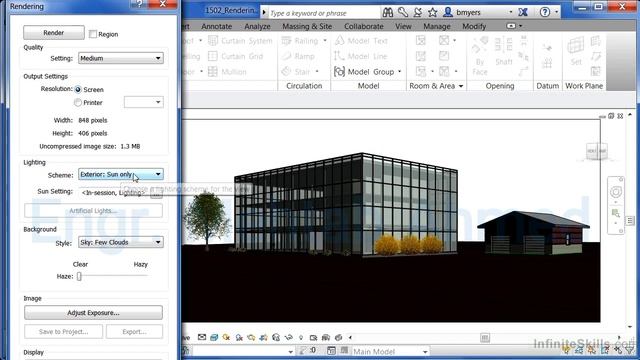Viewport: 640px width, 360px height.
Task: Select the Screen resolution radio button
Action: (x=78, y=89)
